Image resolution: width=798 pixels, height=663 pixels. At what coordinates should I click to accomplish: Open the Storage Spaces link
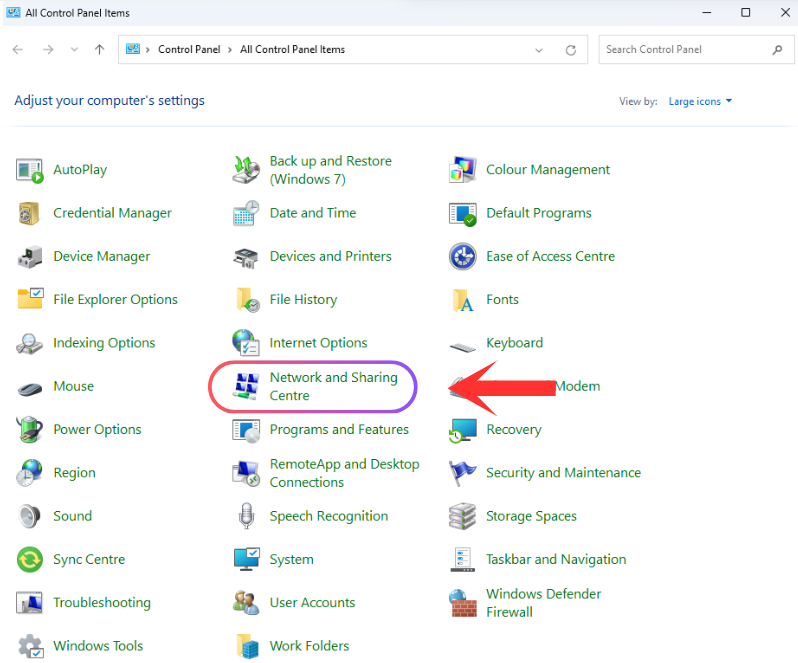531,516
